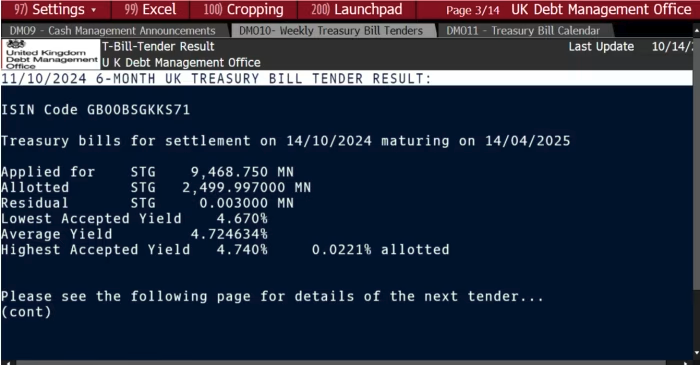
Task: Switch to DM09 Cash Management Announcements tab
Action: tap(112, 30)
